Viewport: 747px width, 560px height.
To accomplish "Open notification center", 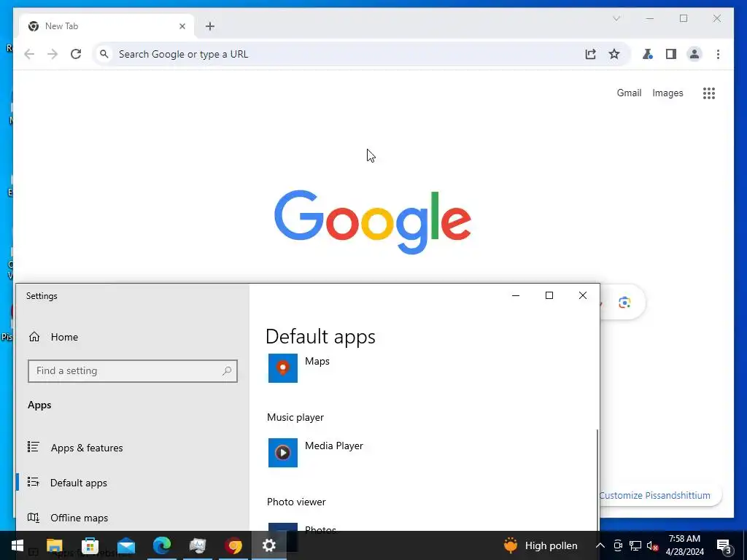I will (724, 545).
